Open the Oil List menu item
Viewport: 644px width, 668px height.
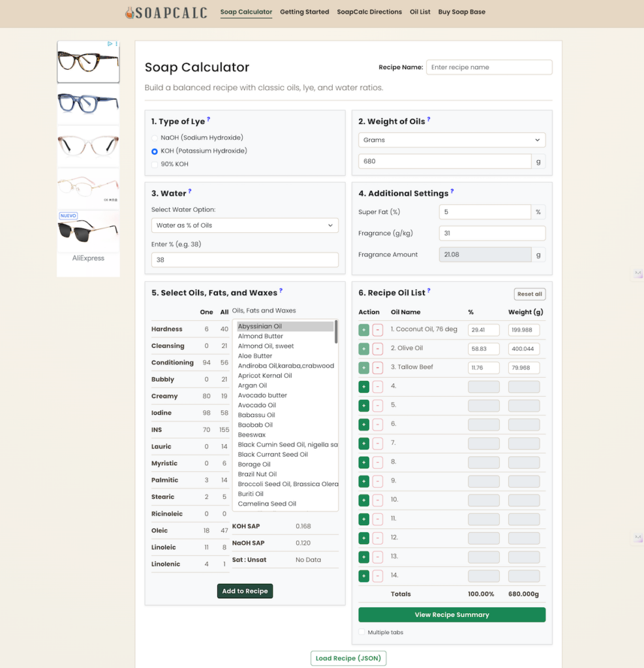(420, 11)
